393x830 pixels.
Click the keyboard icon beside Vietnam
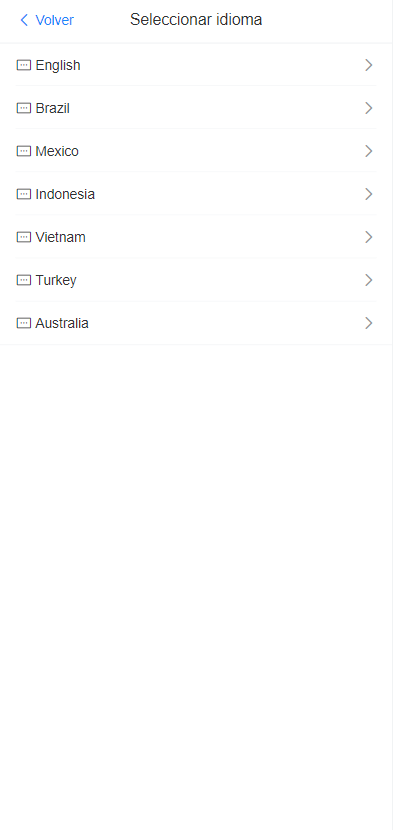click(x=24, y=237)
